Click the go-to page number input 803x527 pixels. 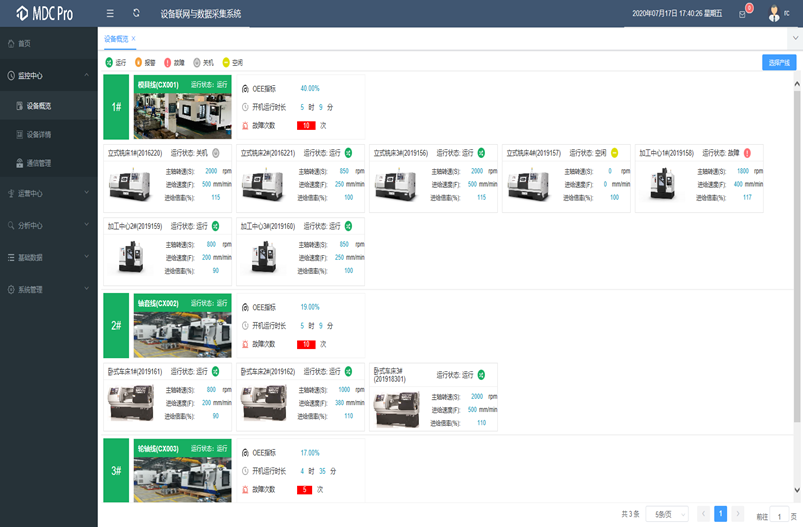(779, 516)
